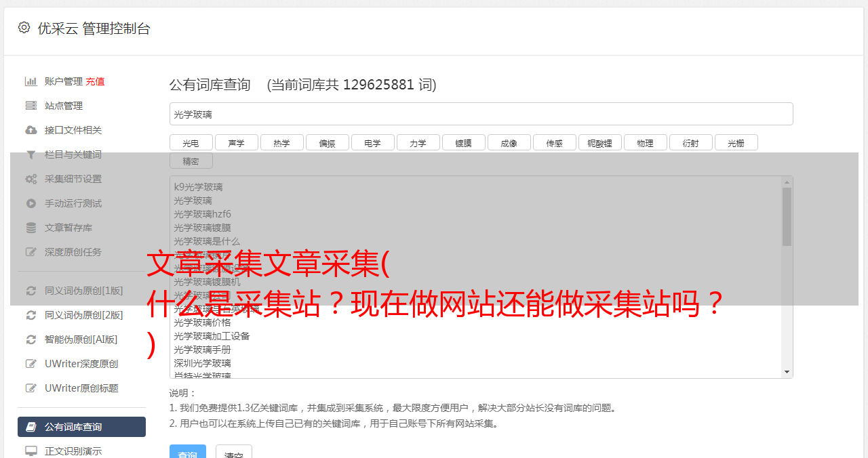Click the results list scrollbar up arrow
Screen dimensions: 868x458
click(x=787, y=182)
